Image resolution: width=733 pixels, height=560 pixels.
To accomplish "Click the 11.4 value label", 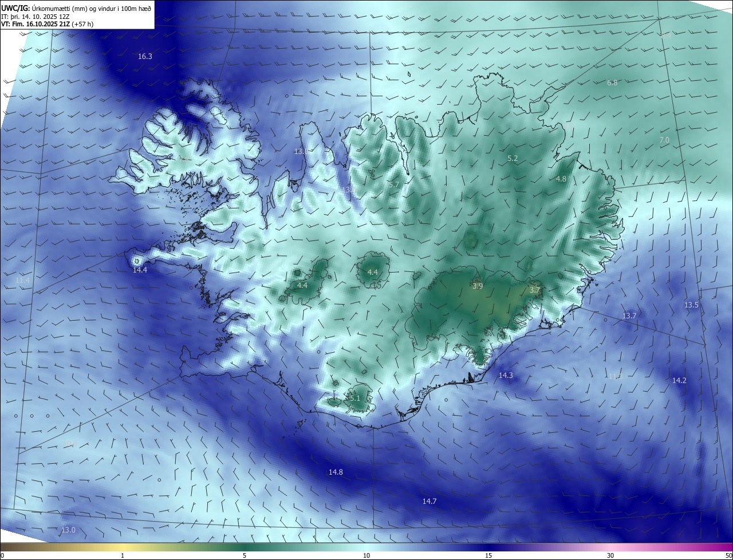I will tap(23, 280).
